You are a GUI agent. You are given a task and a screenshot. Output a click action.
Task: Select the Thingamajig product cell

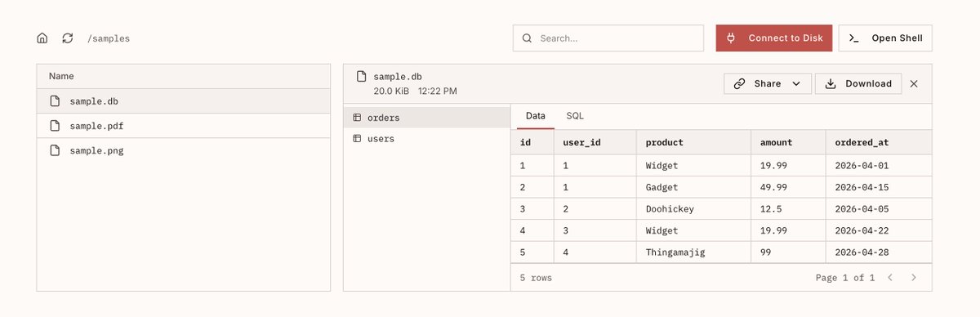pos(693,252)
